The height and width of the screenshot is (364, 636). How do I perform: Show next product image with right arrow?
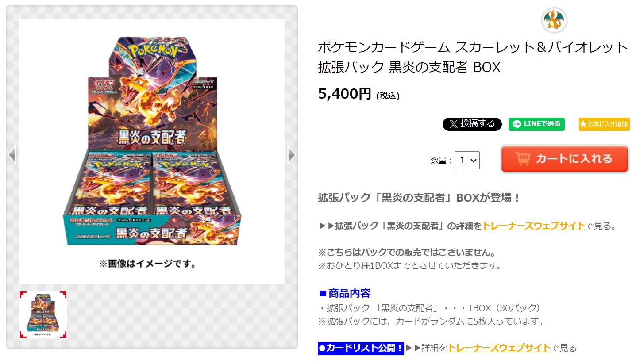point(291,154)
